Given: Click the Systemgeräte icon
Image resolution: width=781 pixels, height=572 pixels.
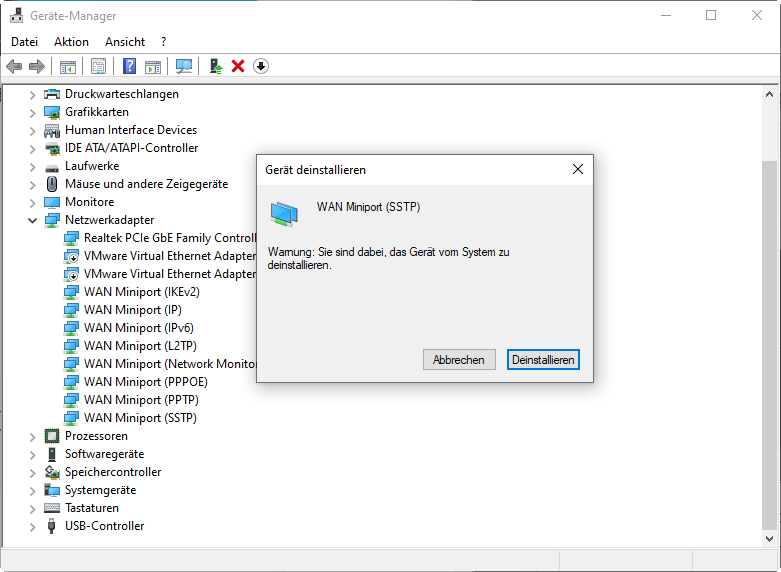Looking at the screenshot, I should [x=52, y=490].
